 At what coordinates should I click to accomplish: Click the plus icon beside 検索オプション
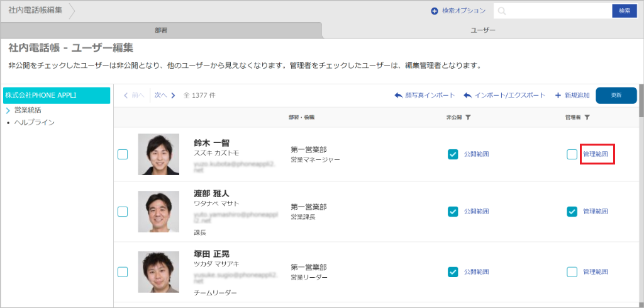[434, 11]
